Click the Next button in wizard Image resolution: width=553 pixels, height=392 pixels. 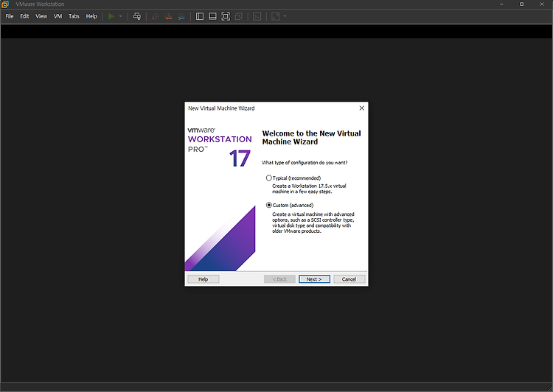click(314, 279)
